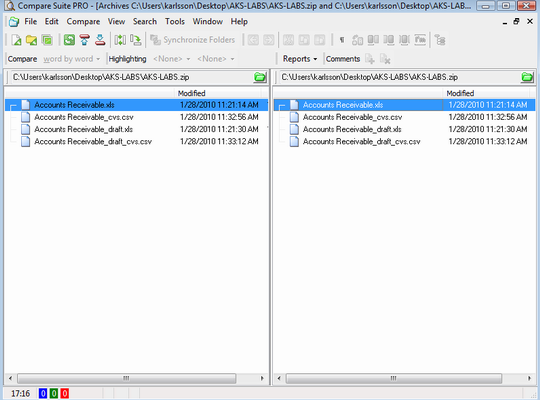
Task: Open the Reports dropdown
Action: (300, 59)
